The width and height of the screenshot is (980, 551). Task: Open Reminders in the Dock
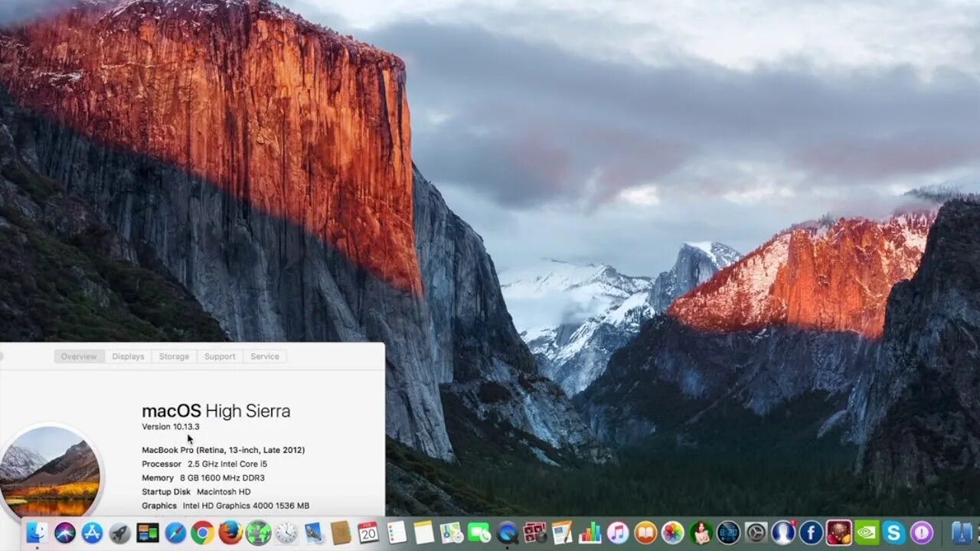(396, 532)
